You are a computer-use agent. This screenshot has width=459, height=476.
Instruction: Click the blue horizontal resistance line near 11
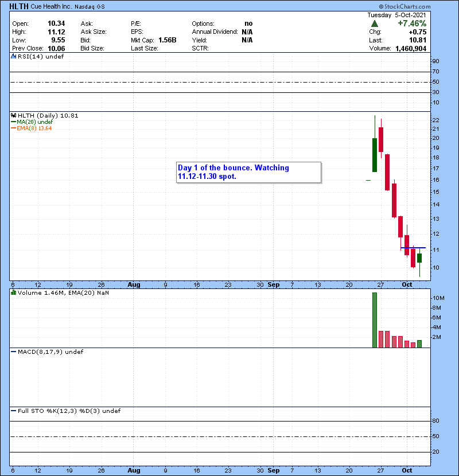413,248
